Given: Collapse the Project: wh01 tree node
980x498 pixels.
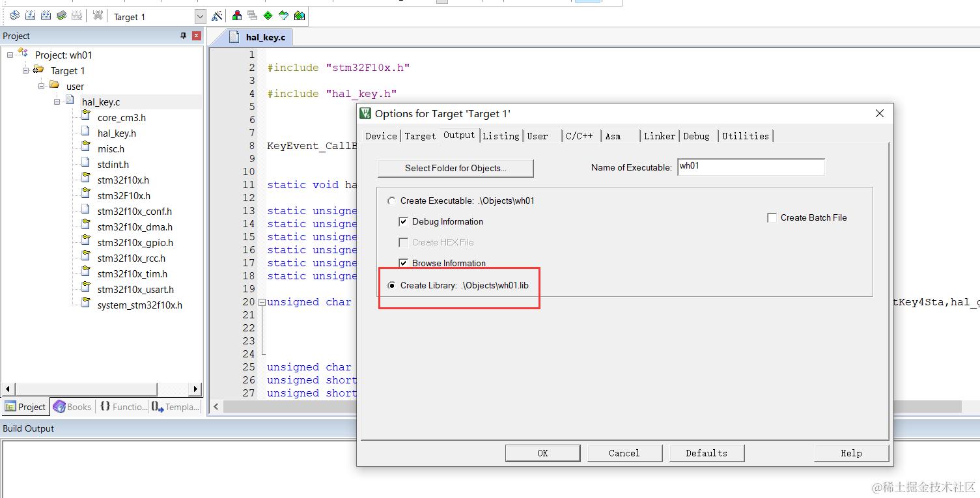Looking at the screenshot, I should [x=10, y=55].
